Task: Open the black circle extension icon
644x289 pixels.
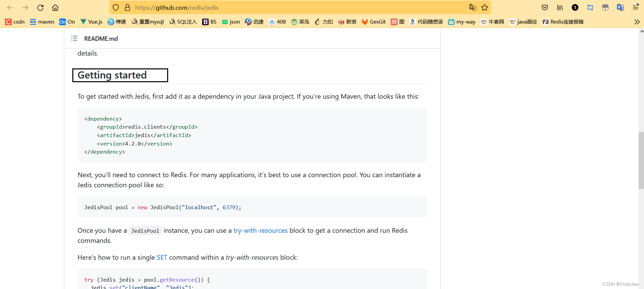Action: point(575,7)
